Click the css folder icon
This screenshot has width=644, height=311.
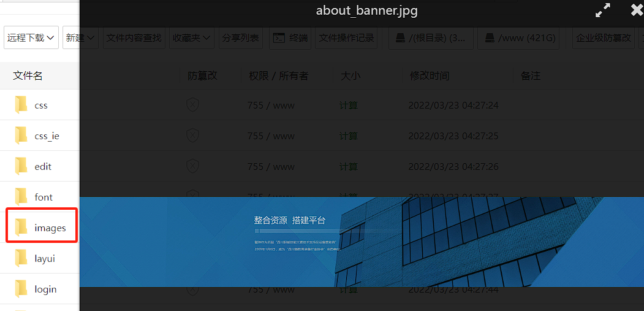(21, 105)
